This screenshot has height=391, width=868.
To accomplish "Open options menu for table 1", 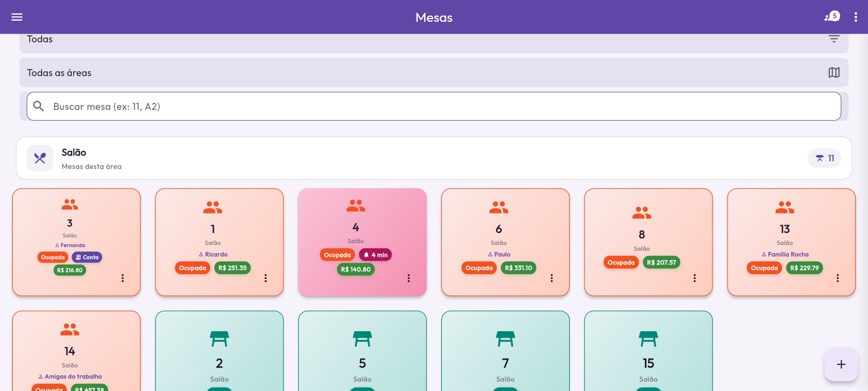I will click(266, 278).
